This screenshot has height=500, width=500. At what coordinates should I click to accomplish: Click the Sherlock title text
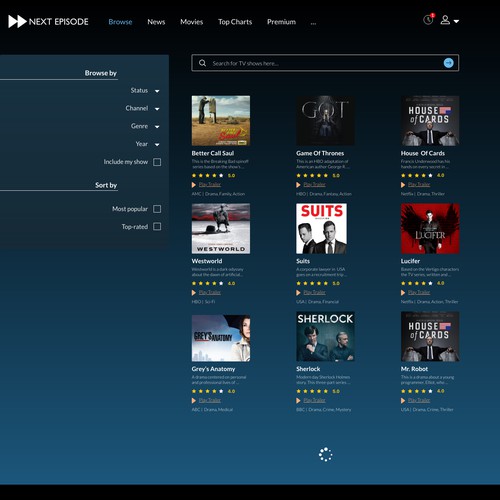308,369
